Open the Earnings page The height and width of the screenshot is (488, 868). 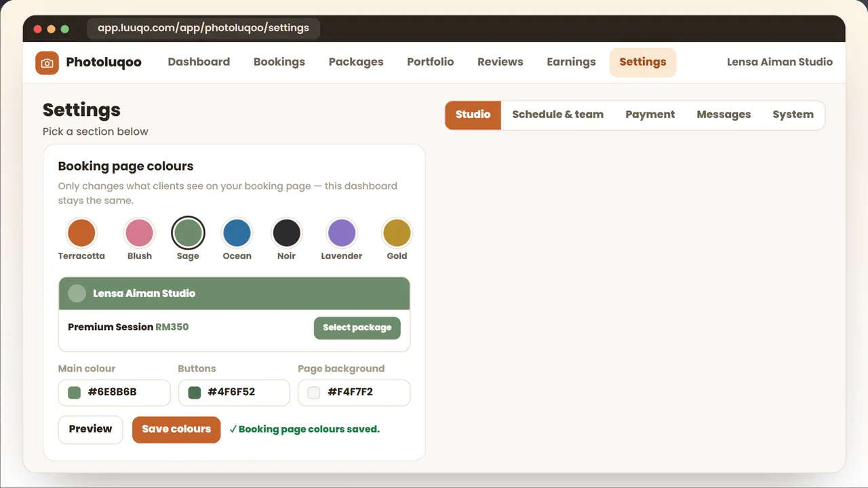572,62
